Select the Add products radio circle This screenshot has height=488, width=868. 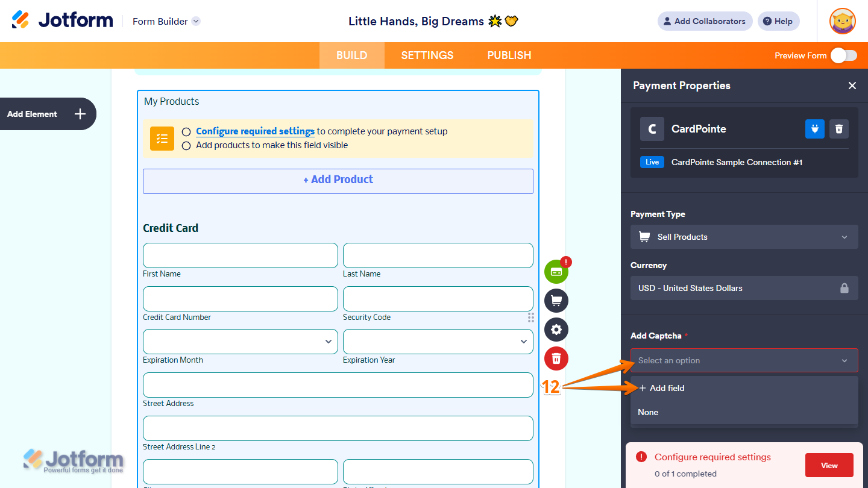coord(186,145)
